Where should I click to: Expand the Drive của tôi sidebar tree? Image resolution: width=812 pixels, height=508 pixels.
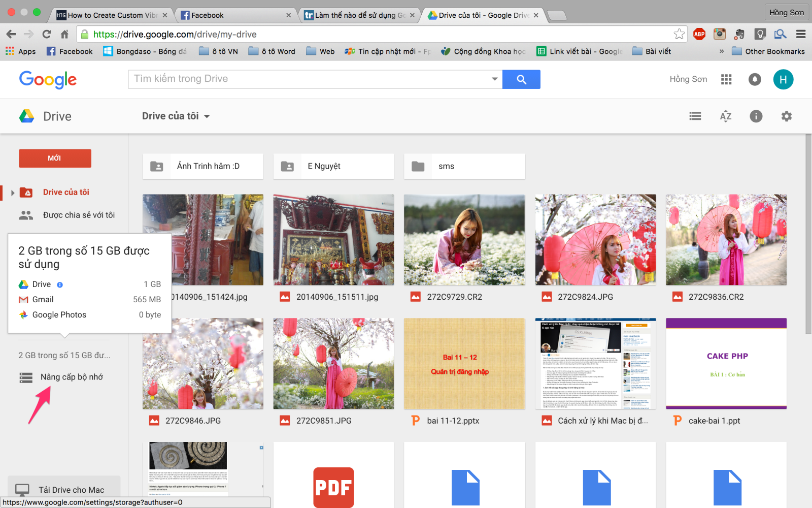12,192
